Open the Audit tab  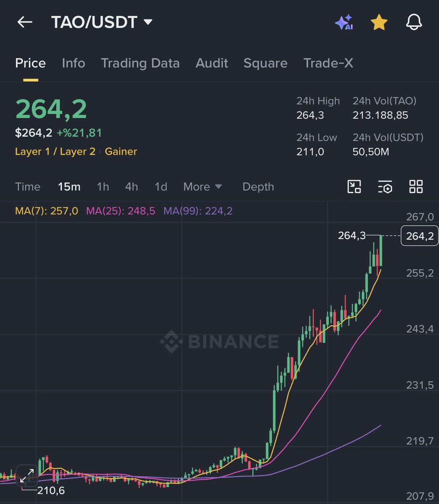[212, 63]
